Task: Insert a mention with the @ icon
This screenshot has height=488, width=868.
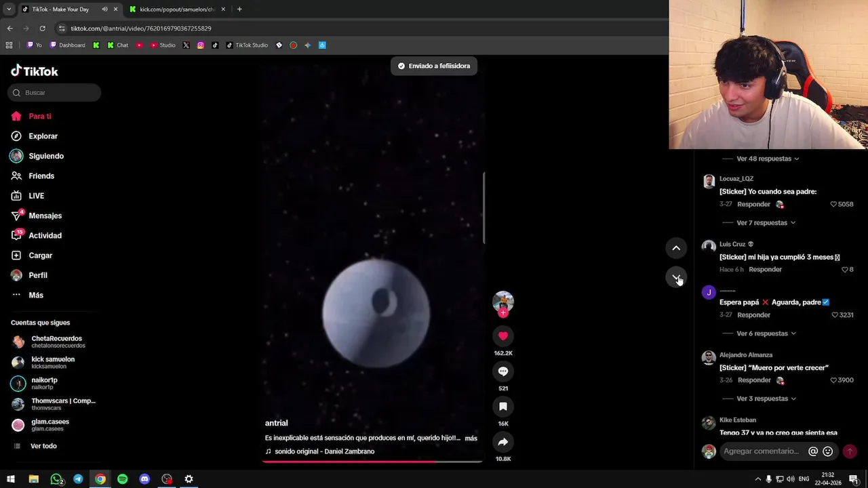Action: (x=813, y=451)
